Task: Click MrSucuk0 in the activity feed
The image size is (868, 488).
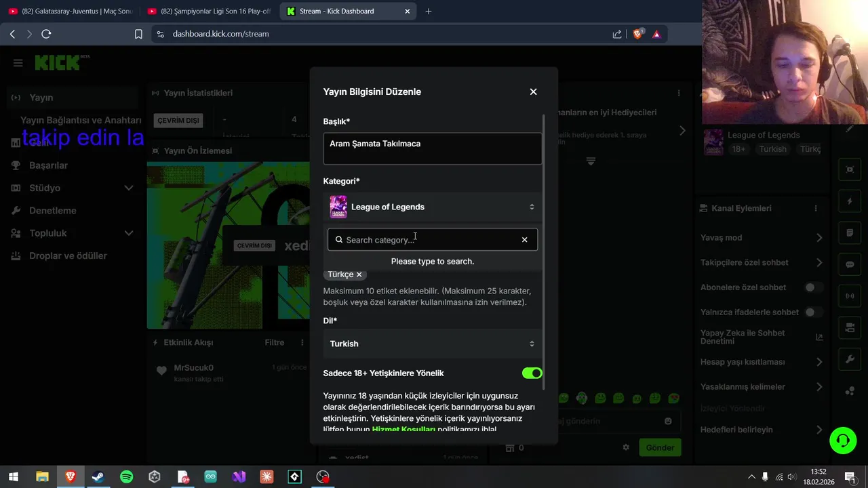Action: pos(193,368)
